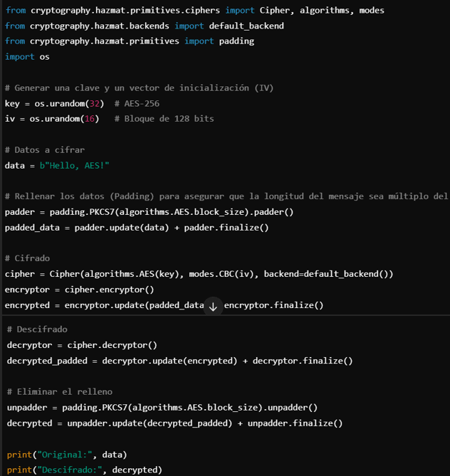Click 'encryptor.finalize()' in the encrypted line

273,305
